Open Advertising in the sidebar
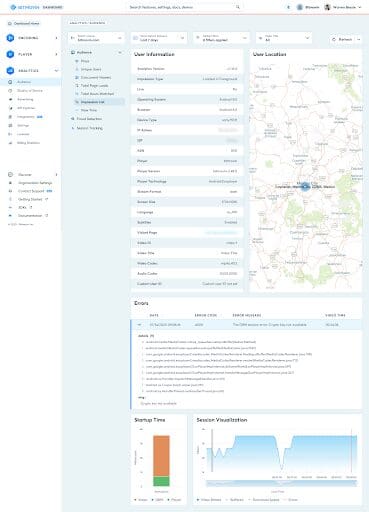 click(x=25, y=99)
